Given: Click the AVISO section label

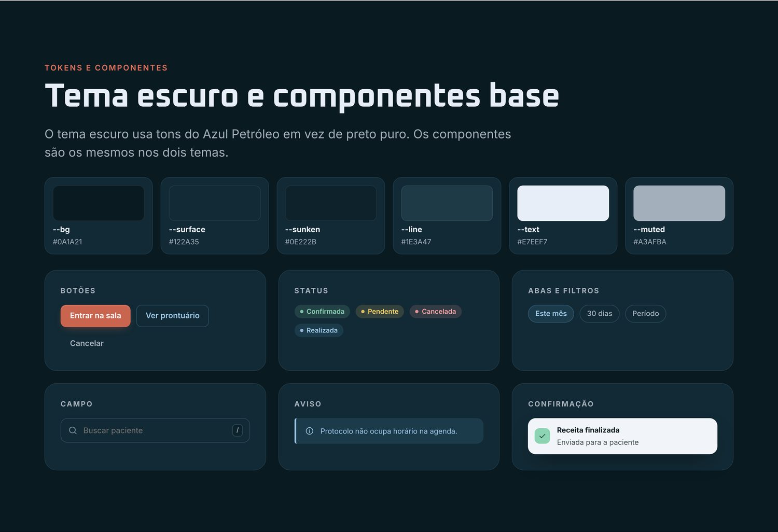Looking at the screenshot, I should coord(308,404).
